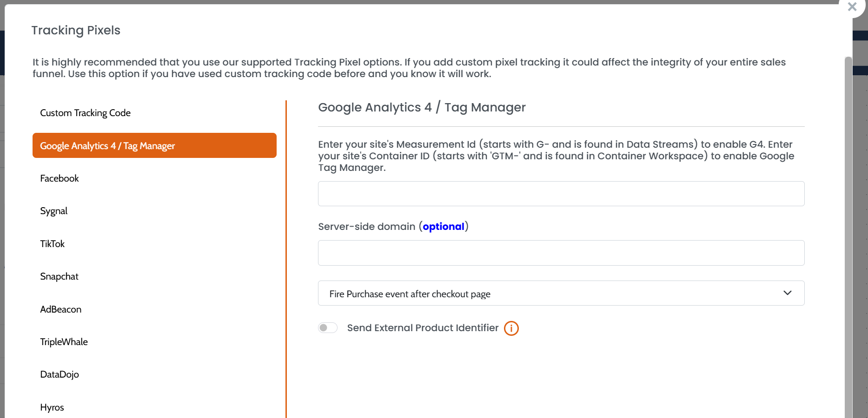The height and width of the screenshot is (418, 868).
Task: Close the Tracking Pixels dialog
Action: (852, 7)
